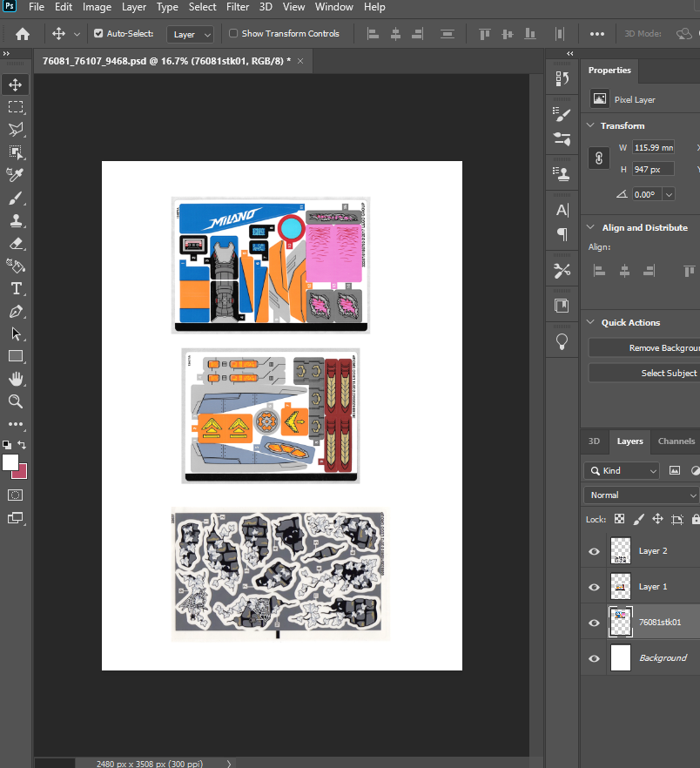The width and height of the screenshot is (700, 768).
Task: Open the rotation angle dropdown
Action: coord(669,194)
